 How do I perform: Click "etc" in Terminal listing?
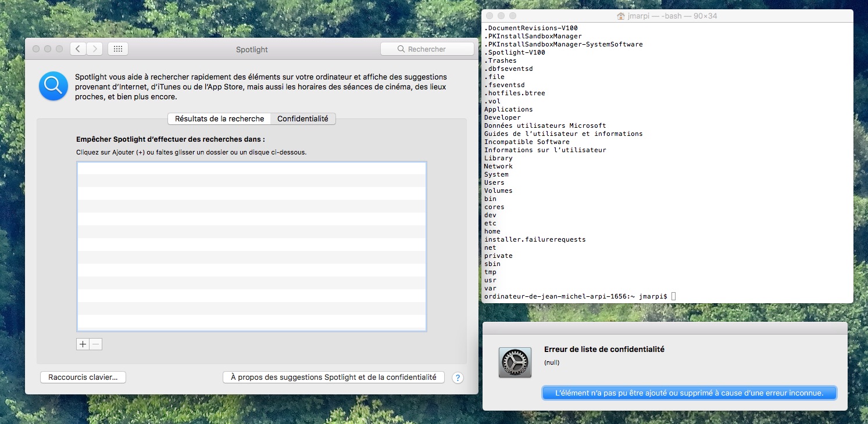tap(490, 223)
